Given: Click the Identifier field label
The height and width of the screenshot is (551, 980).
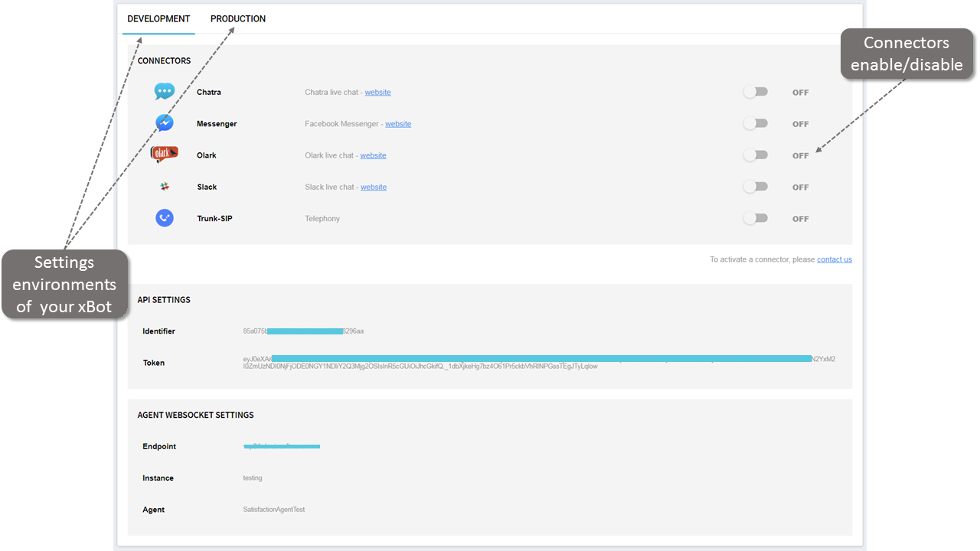Looking at the screenshot, I should [x=158, y=331].
